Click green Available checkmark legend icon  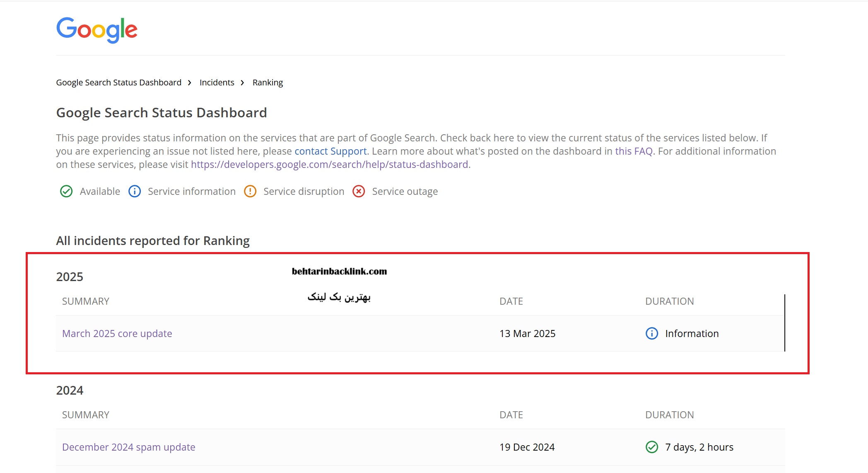[x=66, y=191]
